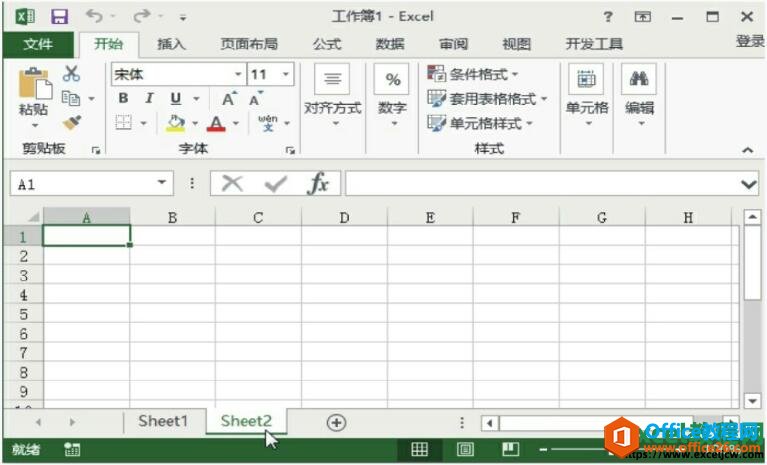Paste from the clipboard icon
Viewport: 767px width, 465px height.
click(34, 83)
